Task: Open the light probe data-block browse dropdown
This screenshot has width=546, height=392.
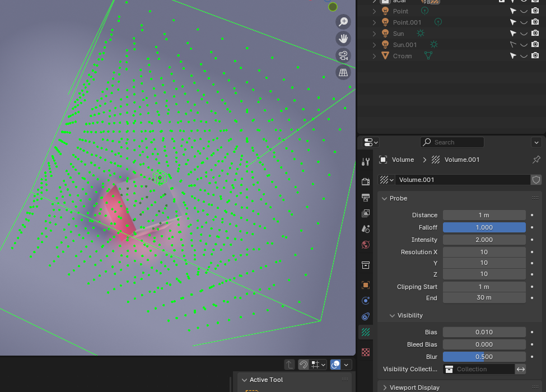Action: click(x=386, y=180)
